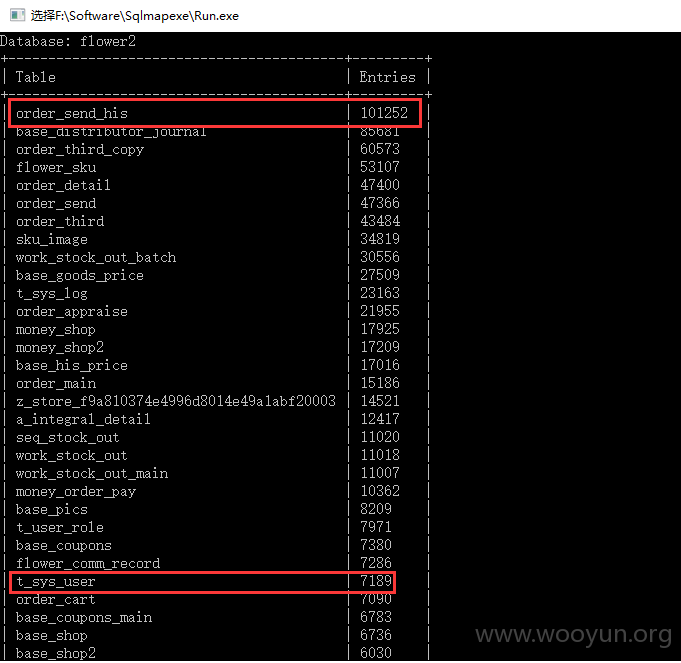The image size is (681, 663).
Task: Select table name money_shop2
Action: point(60,347)
